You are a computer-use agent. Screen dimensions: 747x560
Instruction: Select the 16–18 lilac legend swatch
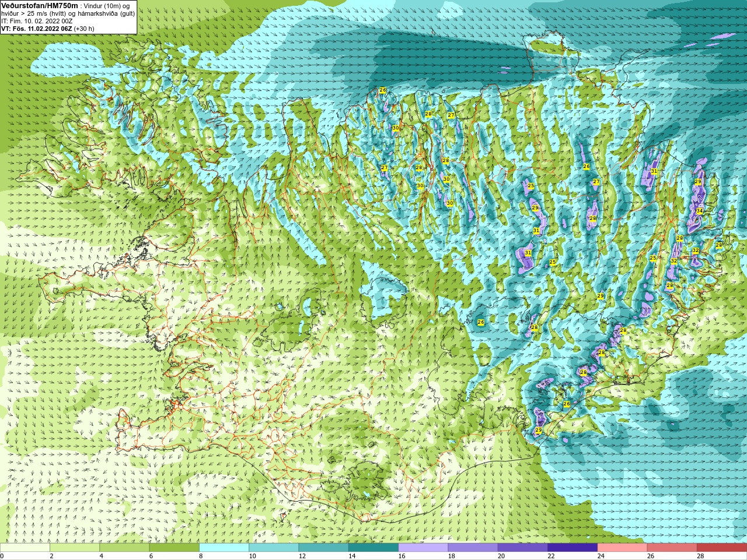click(x=423, y=548)
